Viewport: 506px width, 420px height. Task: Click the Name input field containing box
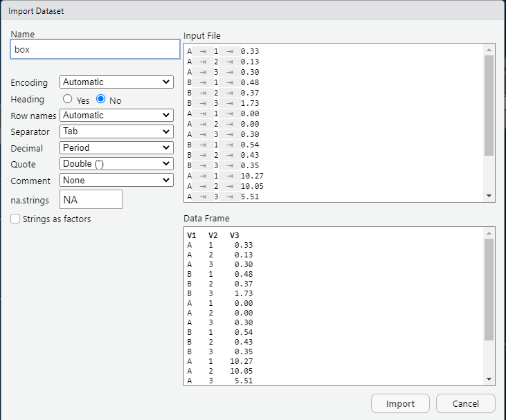[x=96, y=49]
